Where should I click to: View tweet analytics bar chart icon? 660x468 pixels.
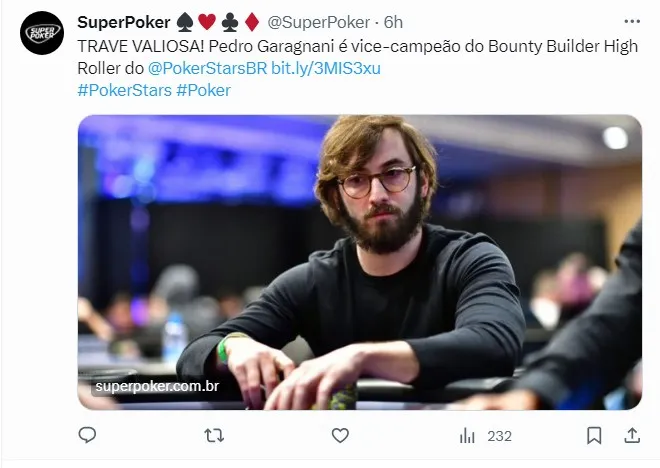[x=467, y=436]
